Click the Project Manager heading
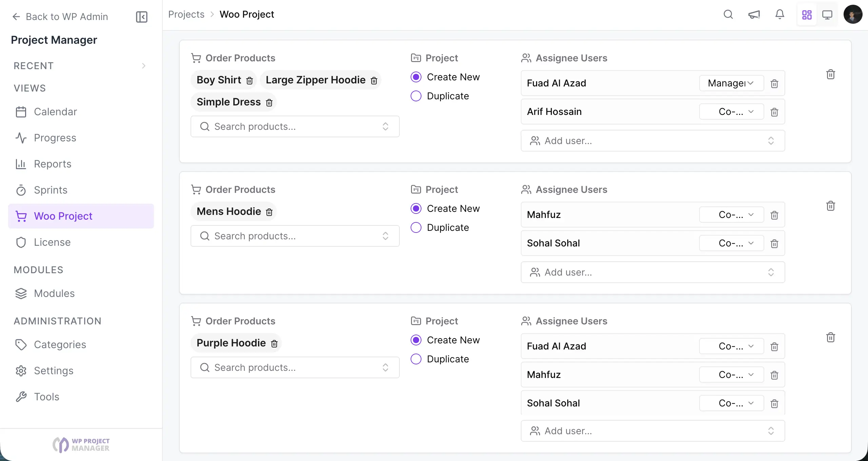The height and width of the screenshot is (461, 868). (x=54, y=40)
